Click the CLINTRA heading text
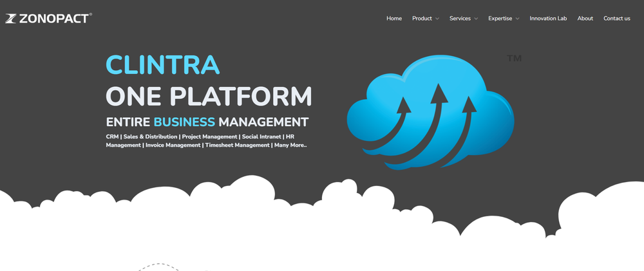 [163, 65]
